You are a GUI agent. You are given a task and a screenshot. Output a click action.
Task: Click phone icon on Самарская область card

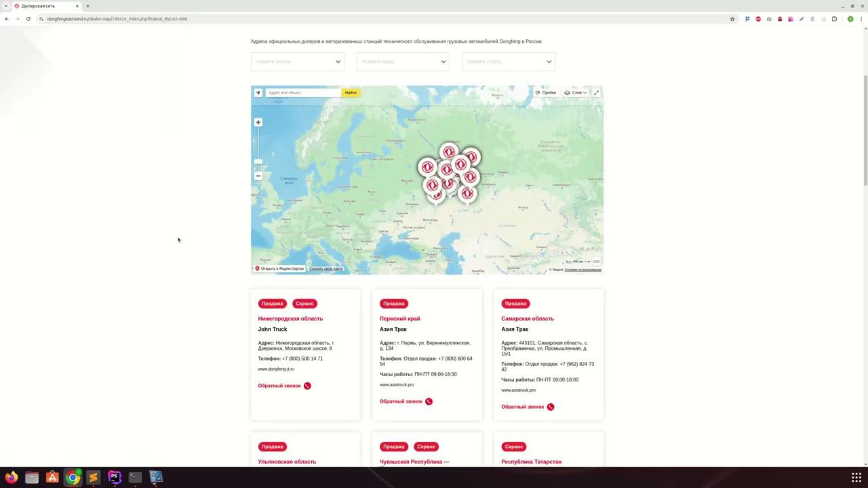(x=551, y=407)
